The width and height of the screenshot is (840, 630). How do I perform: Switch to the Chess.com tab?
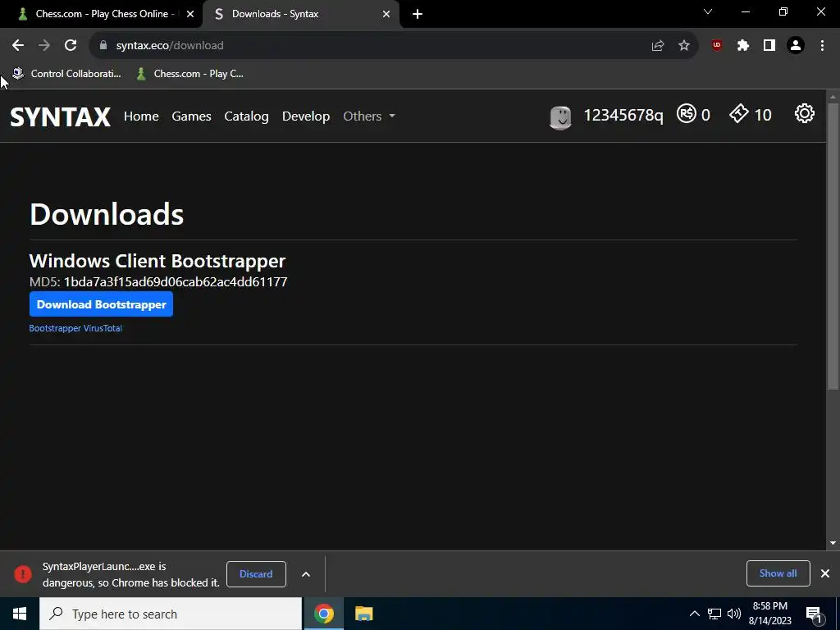101,14
